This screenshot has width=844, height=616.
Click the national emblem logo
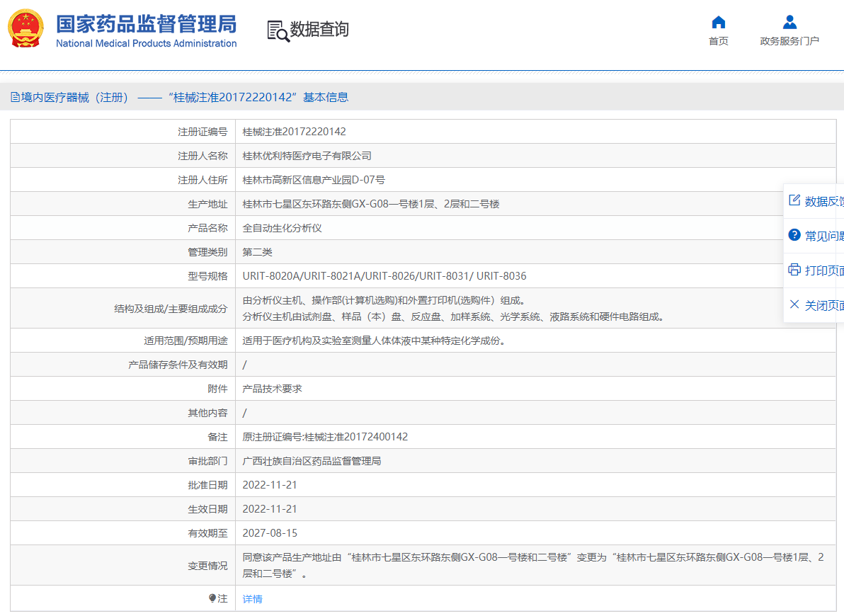coord(25,28)
